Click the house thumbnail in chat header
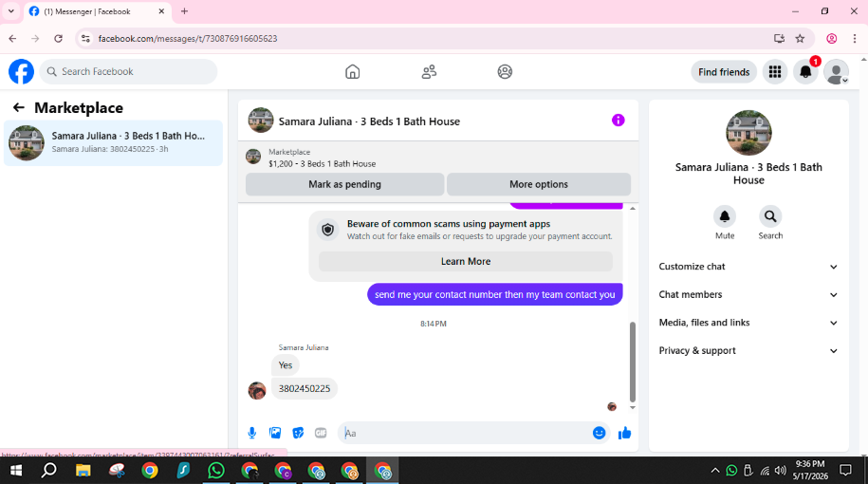The width and height of the screenshot is (868, 484). [260, 121]
